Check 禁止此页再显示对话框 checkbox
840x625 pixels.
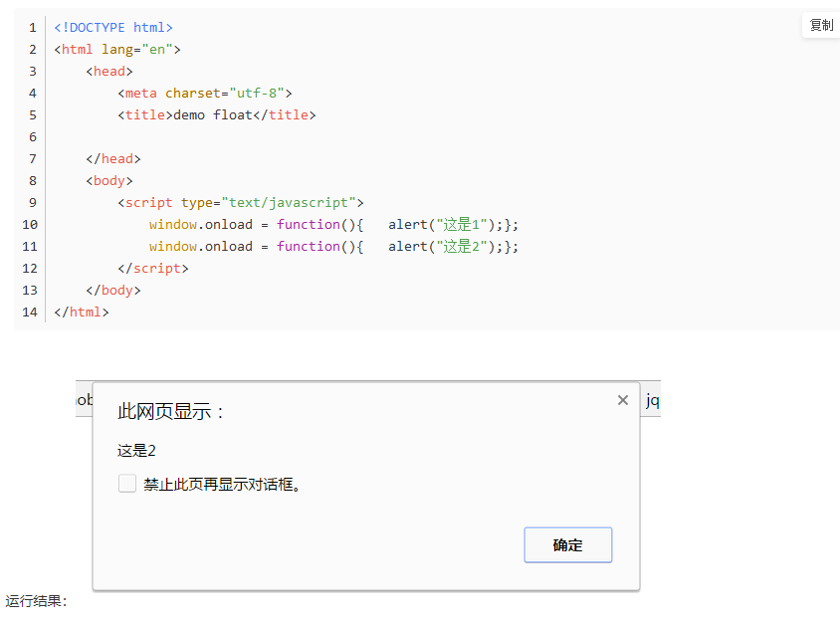pos(126,483)
